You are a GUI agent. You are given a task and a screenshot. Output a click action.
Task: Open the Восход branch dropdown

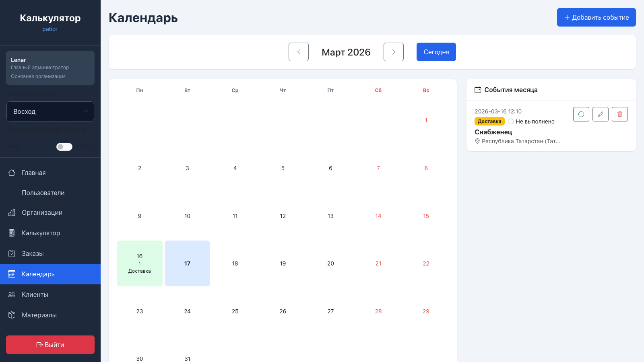[x=50, y=111]
